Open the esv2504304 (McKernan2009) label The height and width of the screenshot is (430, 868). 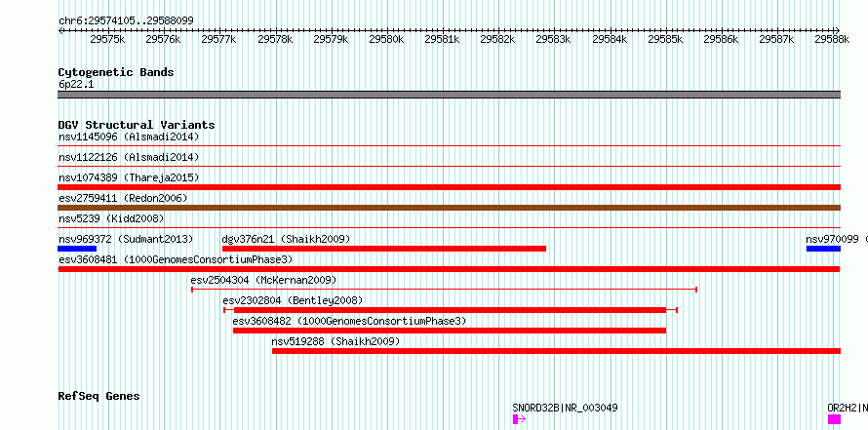click(x=263, y=280)
